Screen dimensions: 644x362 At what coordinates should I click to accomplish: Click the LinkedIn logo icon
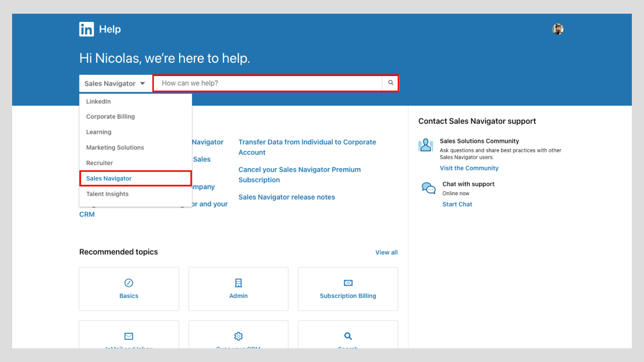pyautogui.click(x=87, y=29)
